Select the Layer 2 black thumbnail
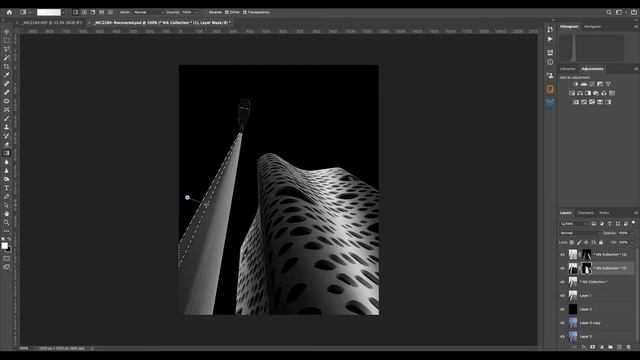The image size is (640, 360). tap(573, 309)
